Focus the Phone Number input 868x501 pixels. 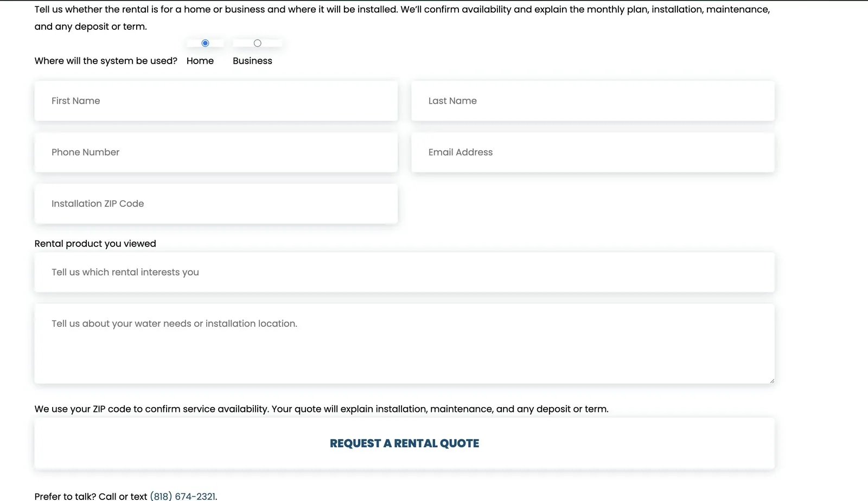click(216, 153)
